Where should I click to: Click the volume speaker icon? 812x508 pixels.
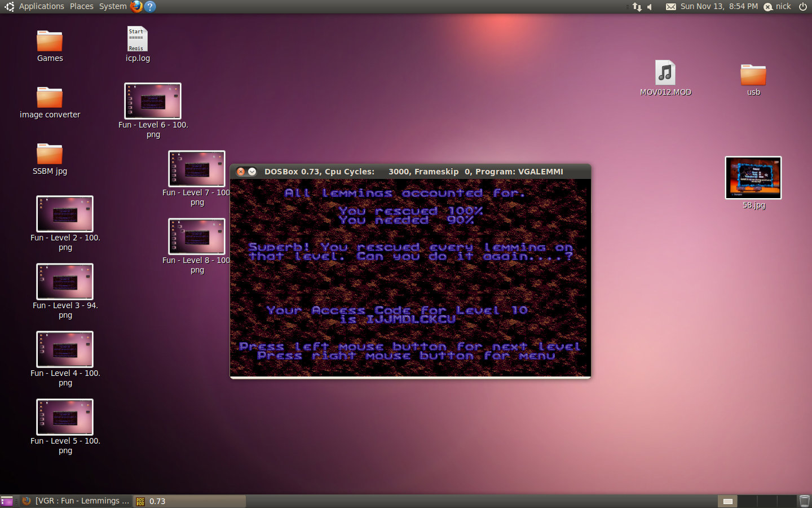pyautogui.click(x=650, y=7)
